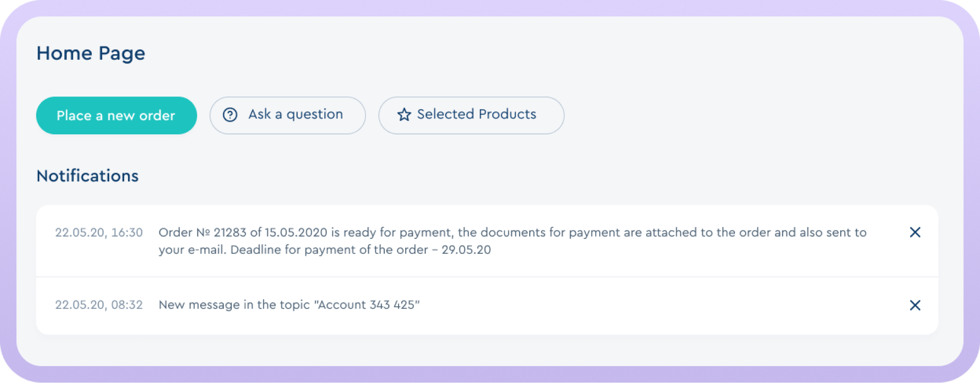Click "ready for payment" in the order notification
This screenshot has height=383, width=980.
coord(398,233)
